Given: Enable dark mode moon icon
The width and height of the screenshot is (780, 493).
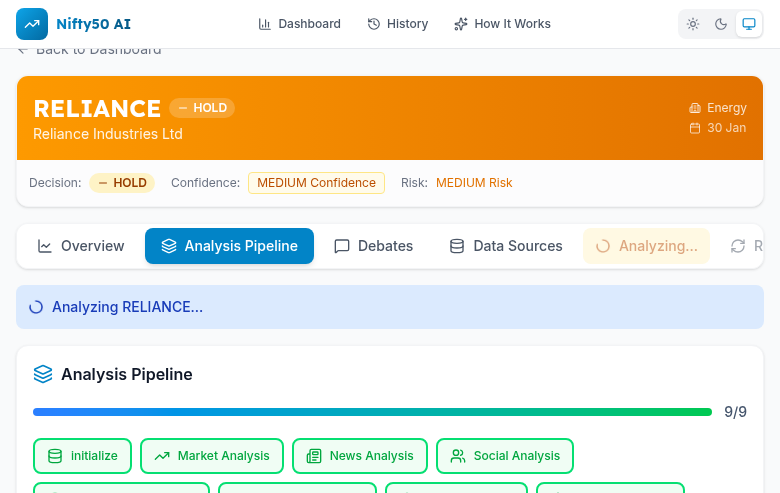Looking at the screenshot, I should coord(720,24).
